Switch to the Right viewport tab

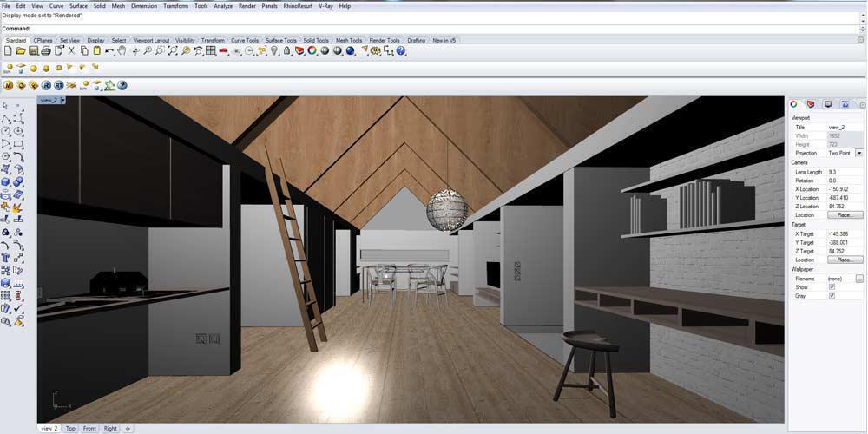(x=110, y=429)
